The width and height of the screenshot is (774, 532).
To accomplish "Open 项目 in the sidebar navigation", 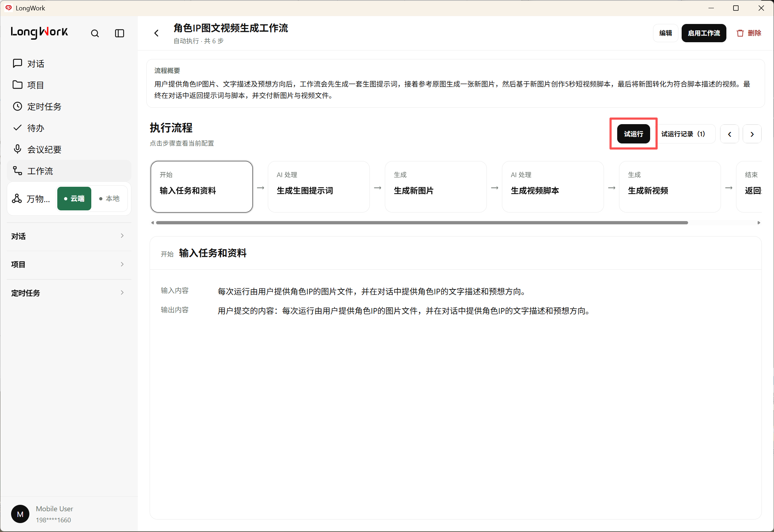I will [x=69, y=85].
